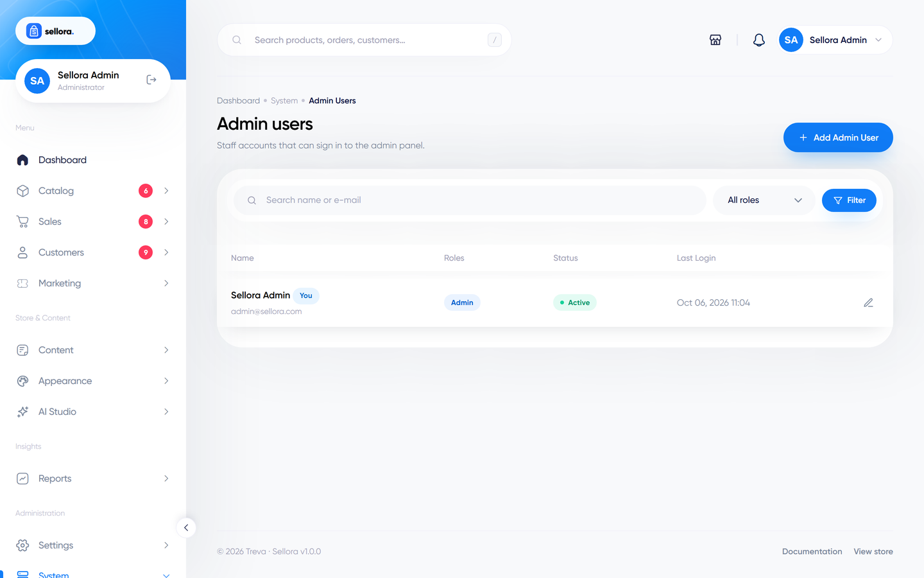Click the sellora logo in the sidebar
Screen dimensions: 924x578
55,31
